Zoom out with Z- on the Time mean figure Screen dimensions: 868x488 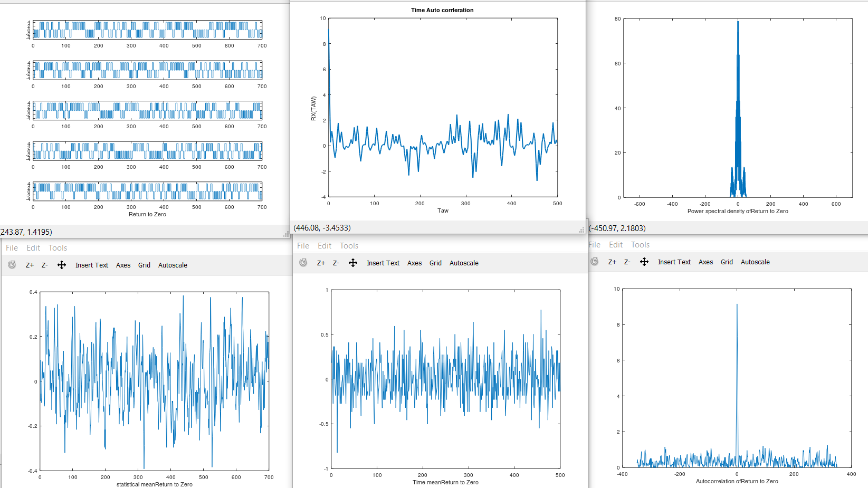[x=336, y=262]
